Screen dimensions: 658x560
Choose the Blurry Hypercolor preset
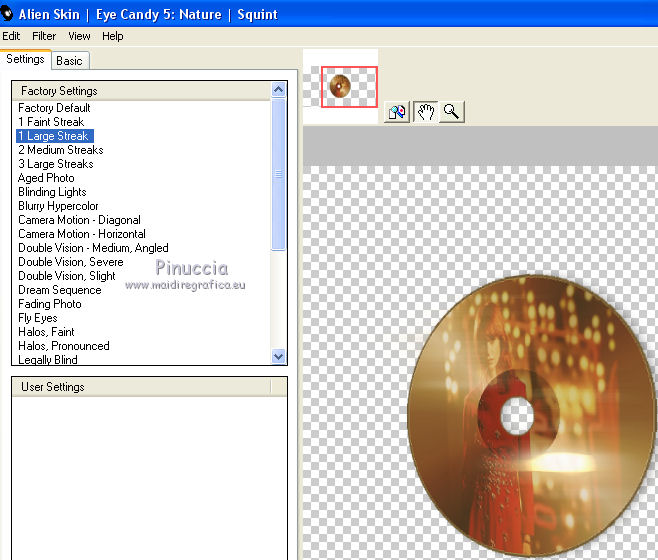[58, 206]
